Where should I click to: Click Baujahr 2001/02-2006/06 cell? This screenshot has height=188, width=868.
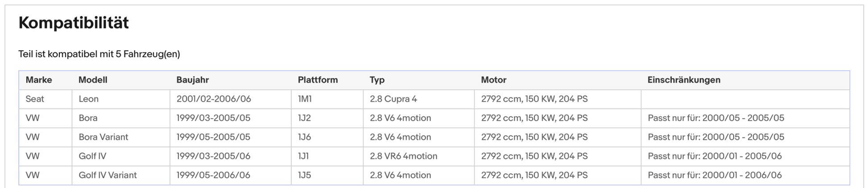tap(214, 99)
